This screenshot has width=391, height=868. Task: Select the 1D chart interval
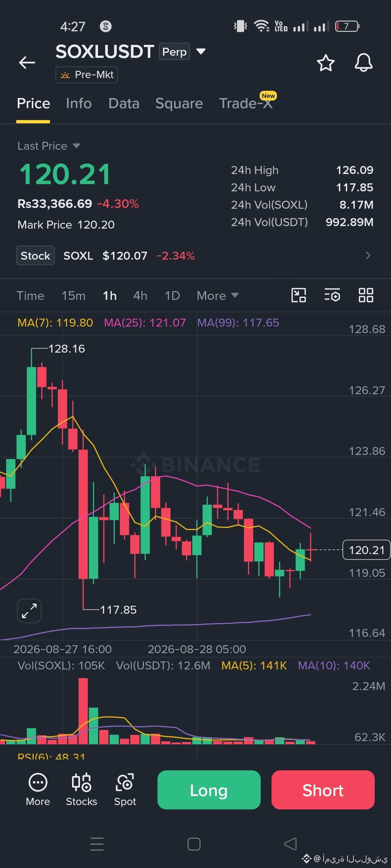[172, 295]
